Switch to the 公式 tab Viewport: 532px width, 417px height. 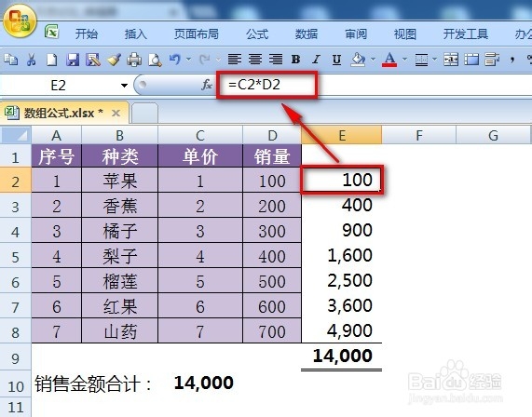click(x=257, y=34)
